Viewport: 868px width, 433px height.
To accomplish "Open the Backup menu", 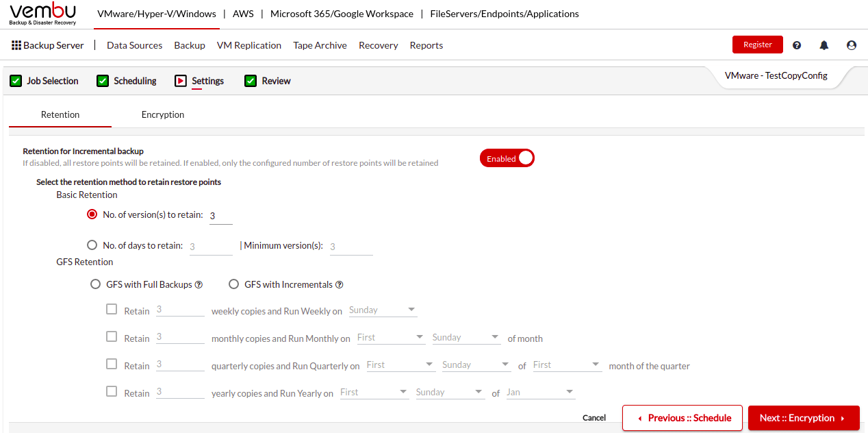I will 190,45.
